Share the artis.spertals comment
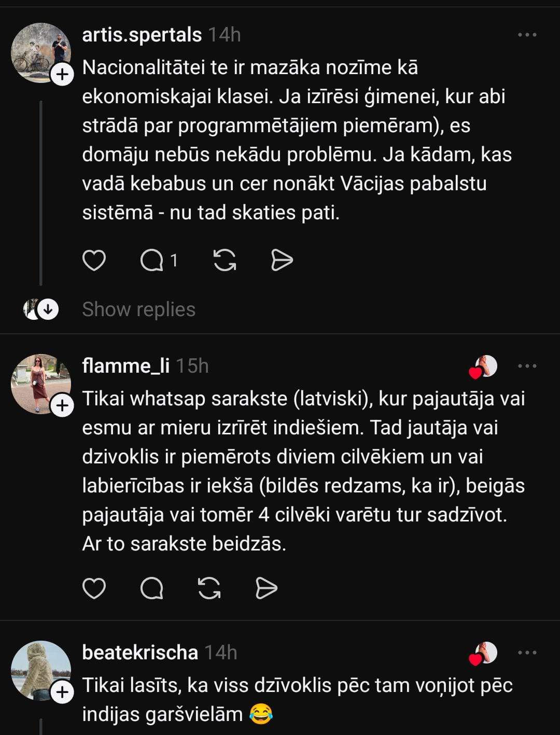 [x=282, y=260]
